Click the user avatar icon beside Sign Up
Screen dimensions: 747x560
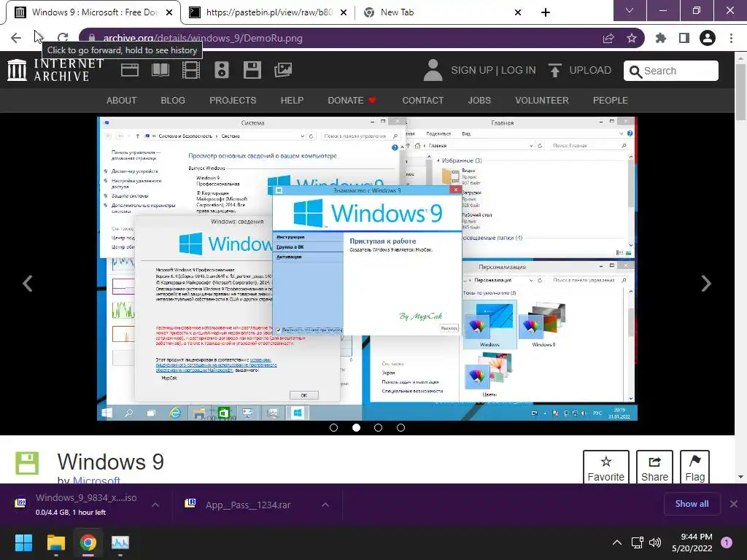(433, 70)
